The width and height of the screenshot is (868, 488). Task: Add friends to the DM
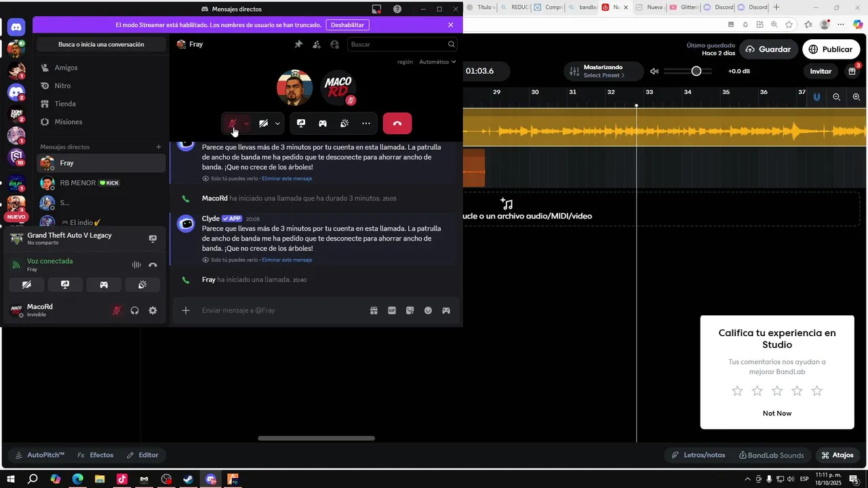click(x=317, y=44)
